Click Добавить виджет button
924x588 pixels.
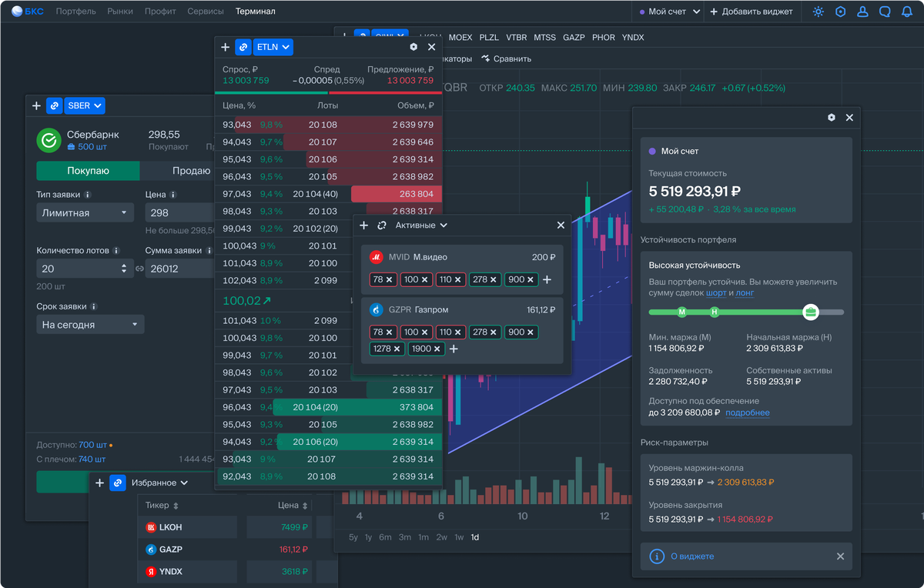tap(751, 12)
